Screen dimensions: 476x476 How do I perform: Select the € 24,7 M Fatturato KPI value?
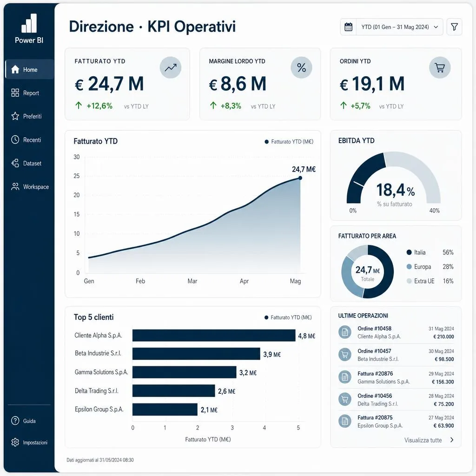(109, 84)
